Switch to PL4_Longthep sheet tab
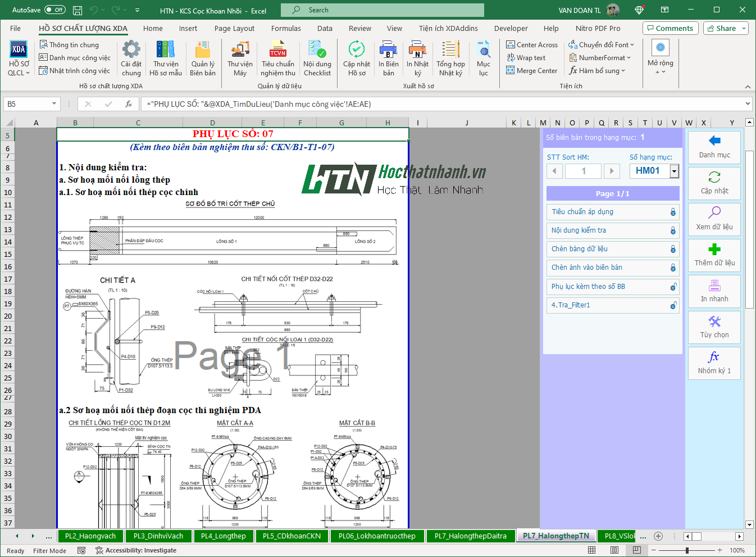This screenshot has height=557, width=756. (223, 536)
